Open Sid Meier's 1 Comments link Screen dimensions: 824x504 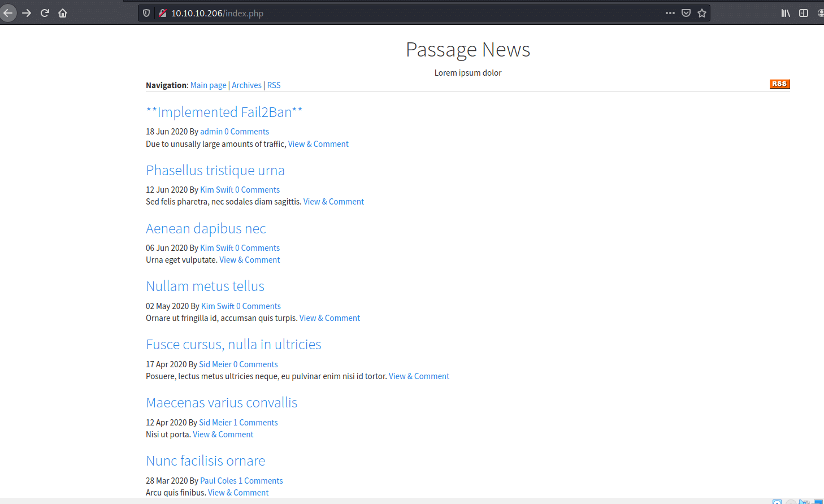258,423
